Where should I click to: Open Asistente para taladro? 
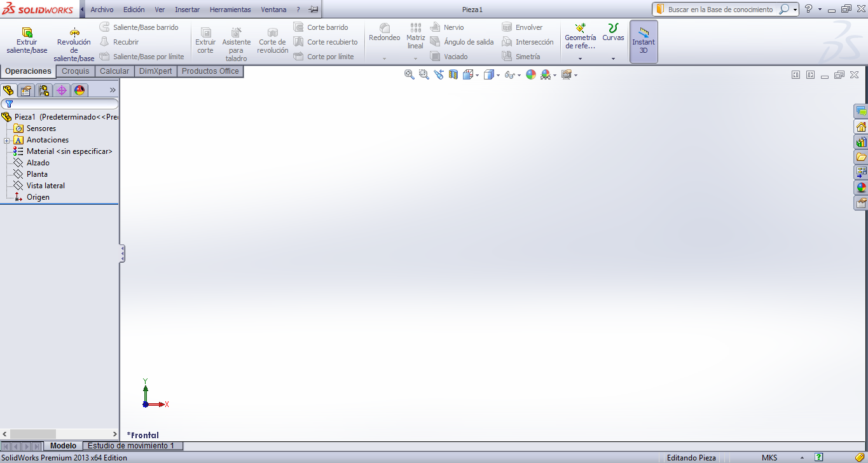click(236, 45)
